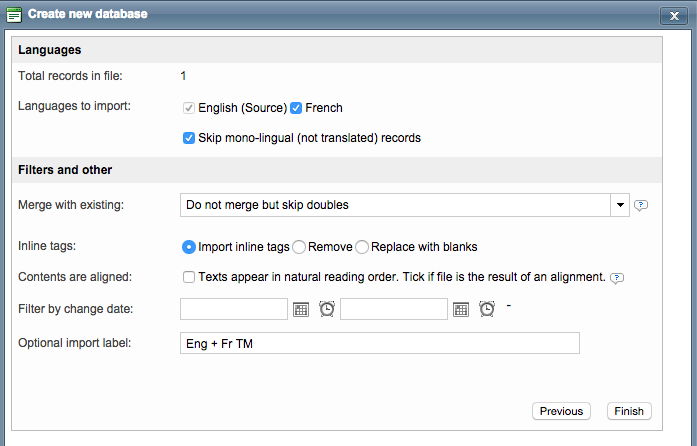Close the Create new database dialog
697x446 pixels.
(x=671, y=16)
